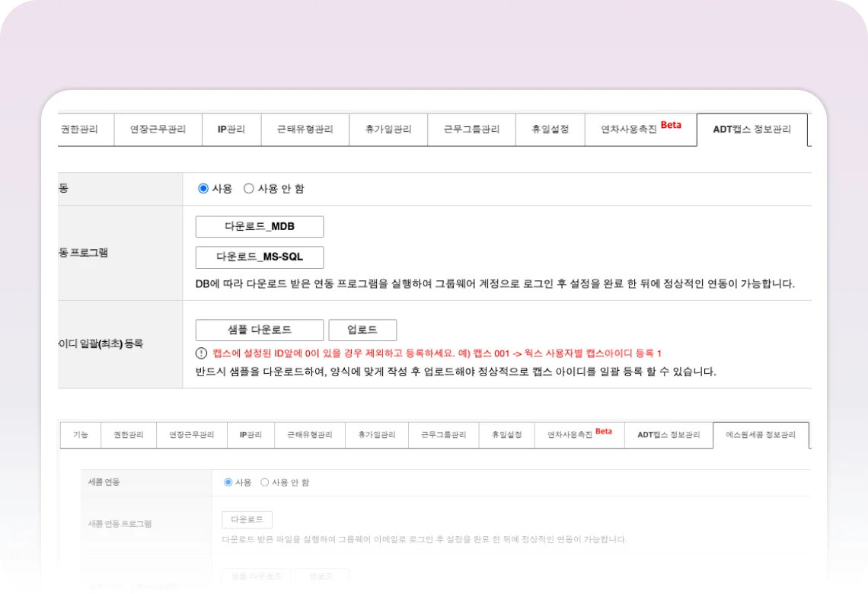Open 휴가일관리 tab in the ADT캡스 panel
Image resolution: width=868 pixels, height=594 pixels.
coord(388,129)
